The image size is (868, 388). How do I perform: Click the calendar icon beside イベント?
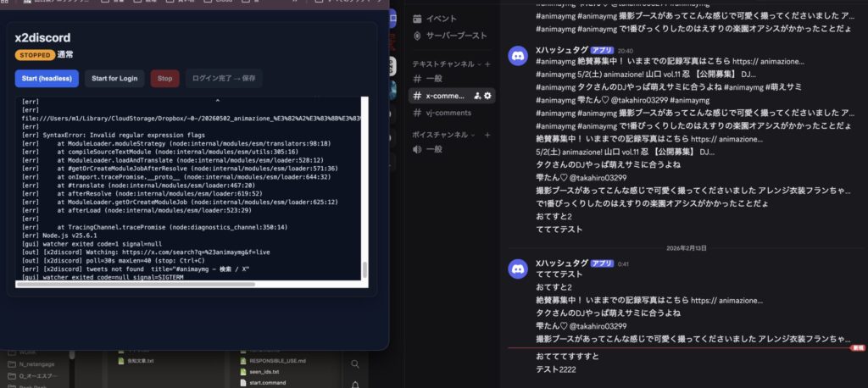tap(417, 19)
